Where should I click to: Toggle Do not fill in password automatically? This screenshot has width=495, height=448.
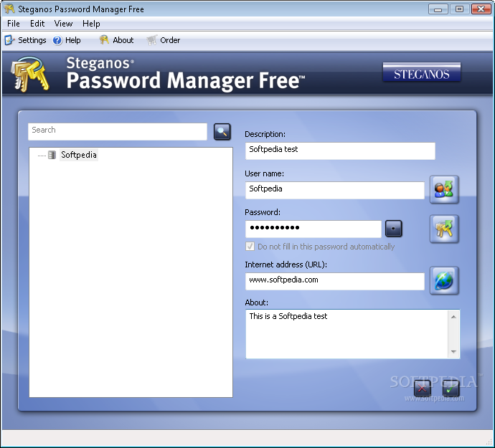[320, 247]
